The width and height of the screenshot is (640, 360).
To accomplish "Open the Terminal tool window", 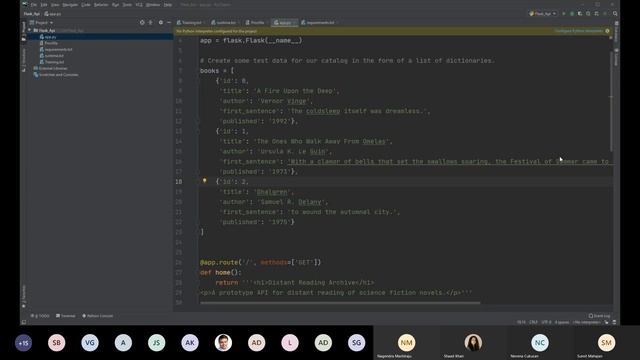I will coord(66,316).
